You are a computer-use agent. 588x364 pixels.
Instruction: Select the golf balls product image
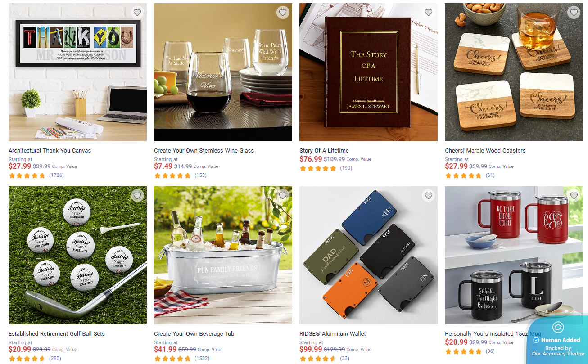click(77, 256)
